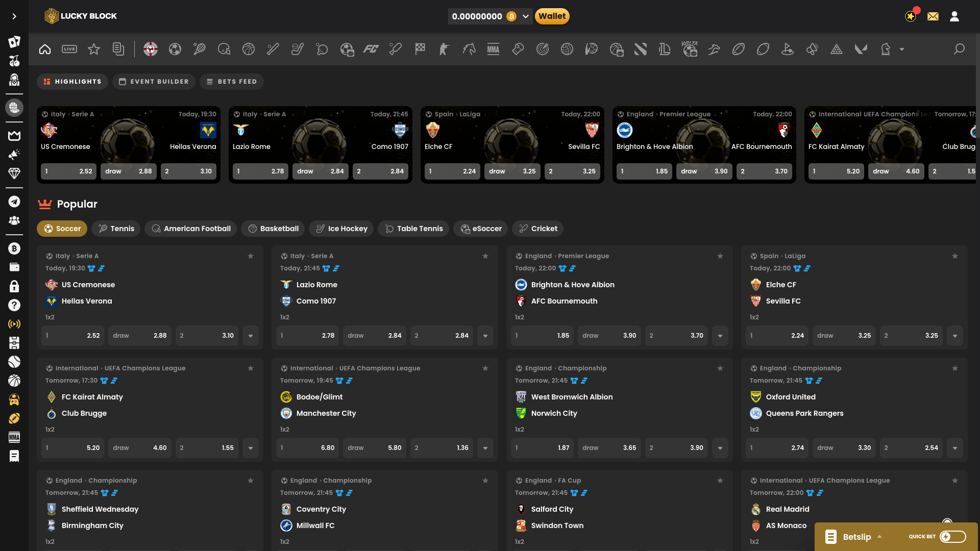The width and height of the screenshot is (980, 551).
Task: Switch to the Event Builder tab
Action: 154,82
